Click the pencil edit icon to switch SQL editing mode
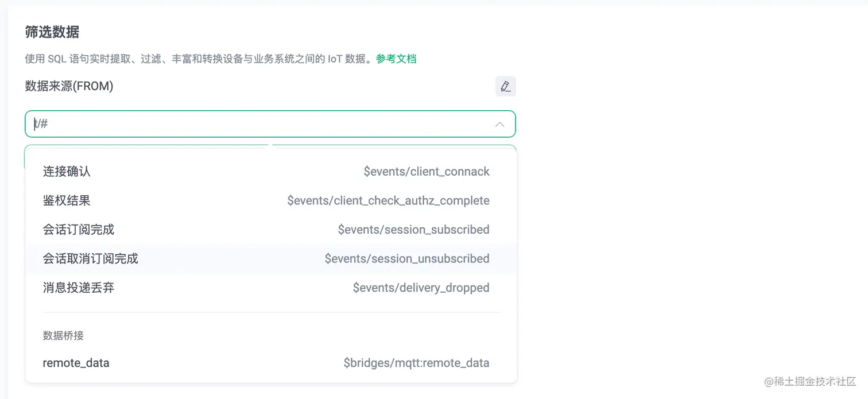Viewport: 868px width, 399px height. [x=505, y=86]
